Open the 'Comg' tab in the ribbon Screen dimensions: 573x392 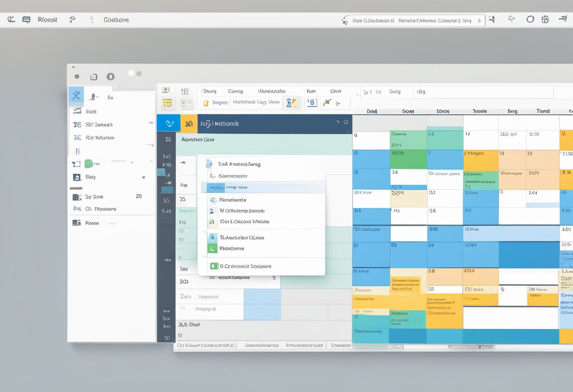pyautogui.click(x=235, y=91)
